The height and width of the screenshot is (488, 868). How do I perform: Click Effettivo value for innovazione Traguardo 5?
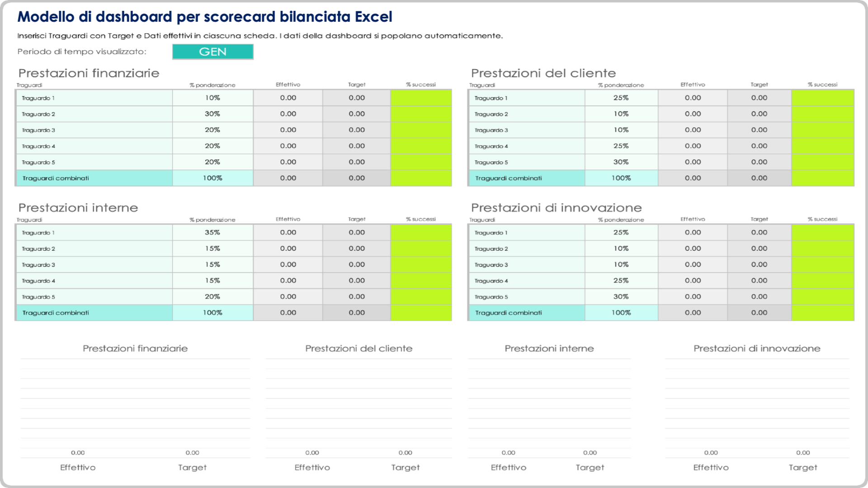tap(693, 297)
